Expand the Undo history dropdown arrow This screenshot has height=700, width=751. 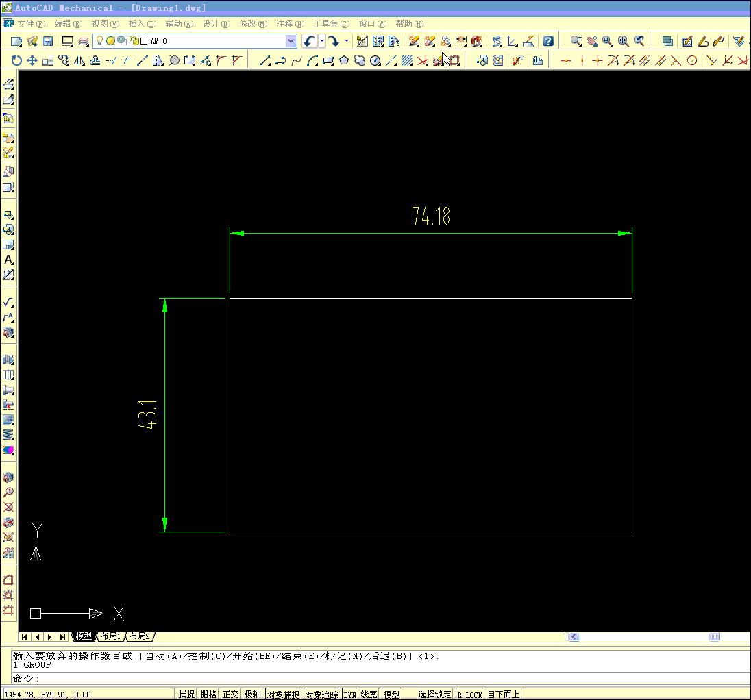click(x=322, y=41)
